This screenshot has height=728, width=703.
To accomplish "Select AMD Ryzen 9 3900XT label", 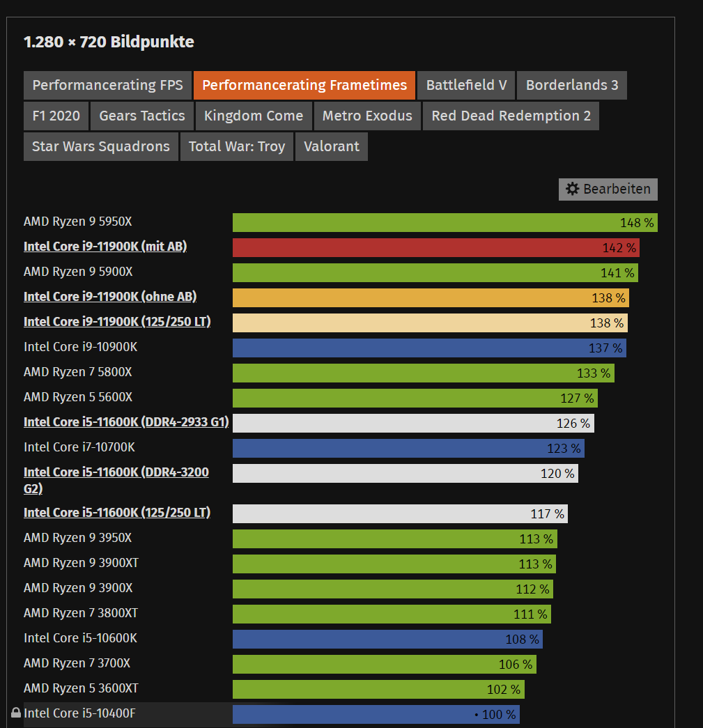I will (82, 562).
